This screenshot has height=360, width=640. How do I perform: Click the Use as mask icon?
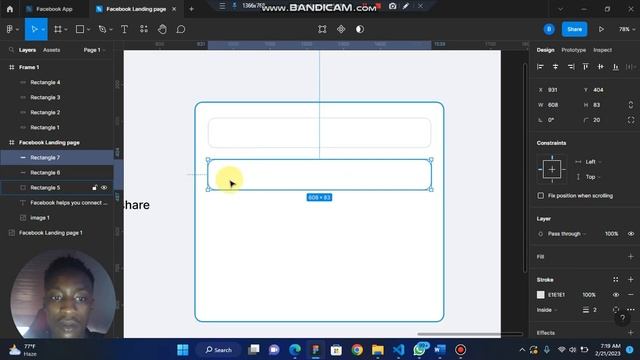tap(360, 29)
